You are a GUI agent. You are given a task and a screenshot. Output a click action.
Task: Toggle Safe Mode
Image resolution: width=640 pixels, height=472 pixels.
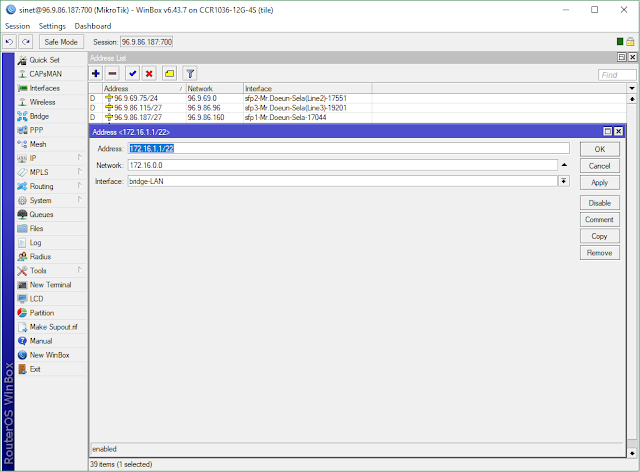(x=61, y=42)
